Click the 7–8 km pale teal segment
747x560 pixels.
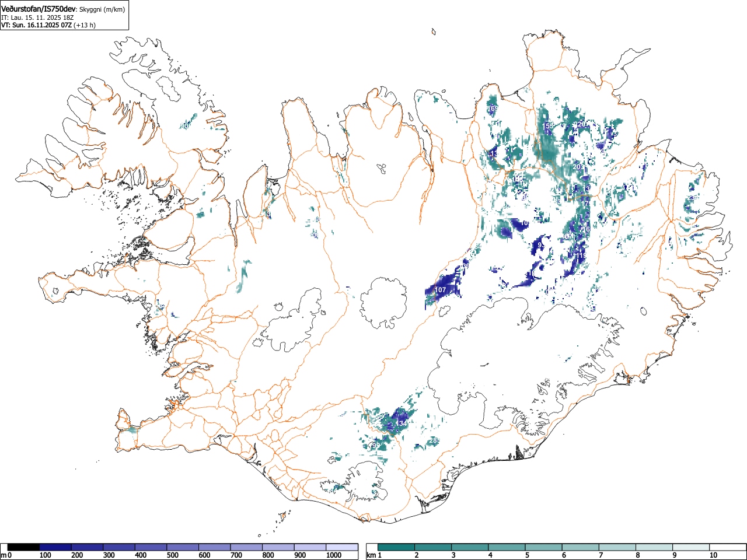click(617, 547)
